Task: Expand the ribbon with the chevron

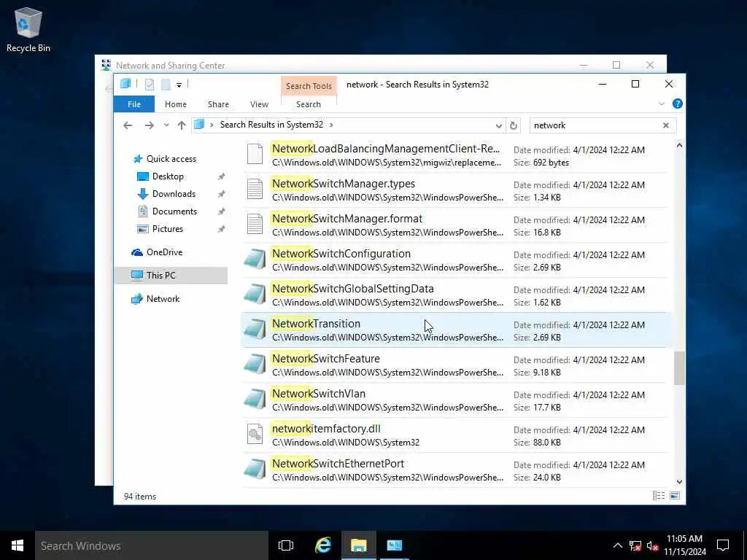Action: point(661,104)
